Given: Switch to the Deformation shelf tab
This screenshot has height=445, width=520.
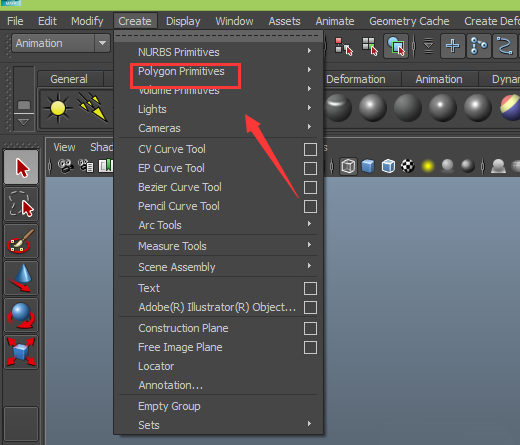Looking at the screenshot, I should (356, 79).
